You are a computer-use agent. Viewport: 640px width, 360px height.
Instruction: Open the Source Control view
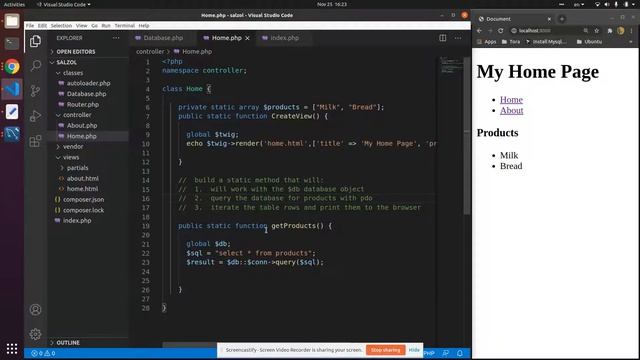pos(36,91)
